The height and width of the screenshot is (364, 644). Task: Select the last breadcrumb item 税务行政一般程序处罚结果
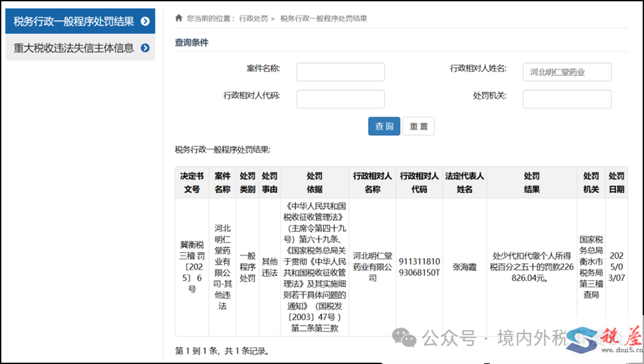point(323,18)
